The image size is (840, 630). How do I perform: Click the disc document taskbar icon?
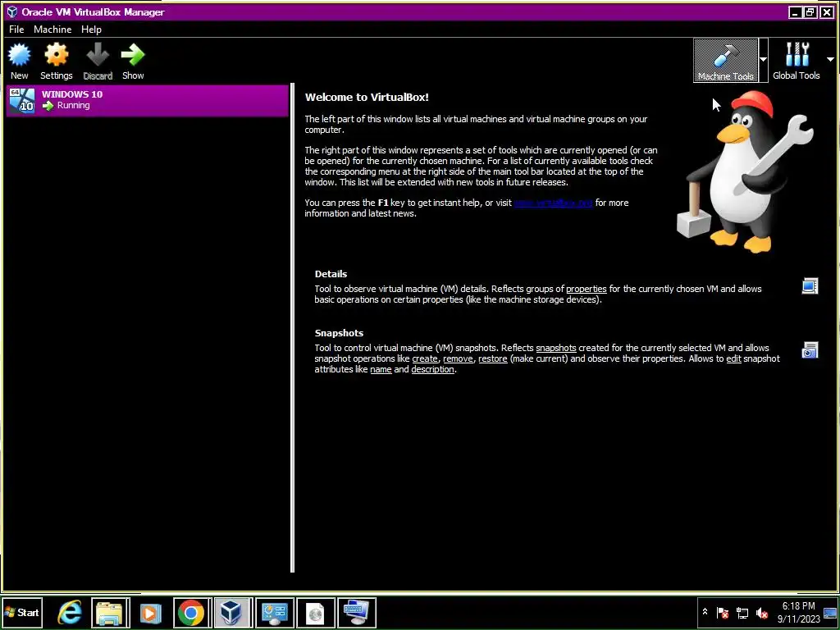coord(316,612)
